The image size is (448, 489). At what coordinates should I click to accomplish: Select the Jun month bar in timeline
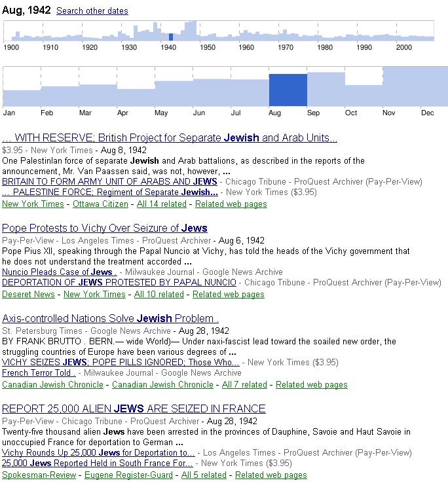point(212,92)
